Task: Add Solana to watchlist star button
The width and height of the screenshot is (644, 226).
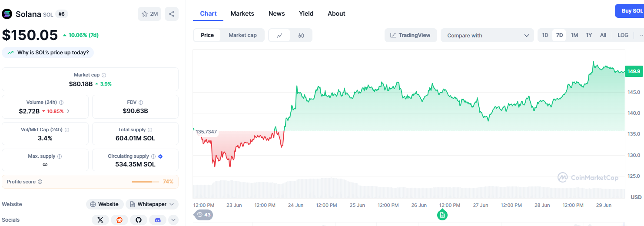Action: point(149,14)
